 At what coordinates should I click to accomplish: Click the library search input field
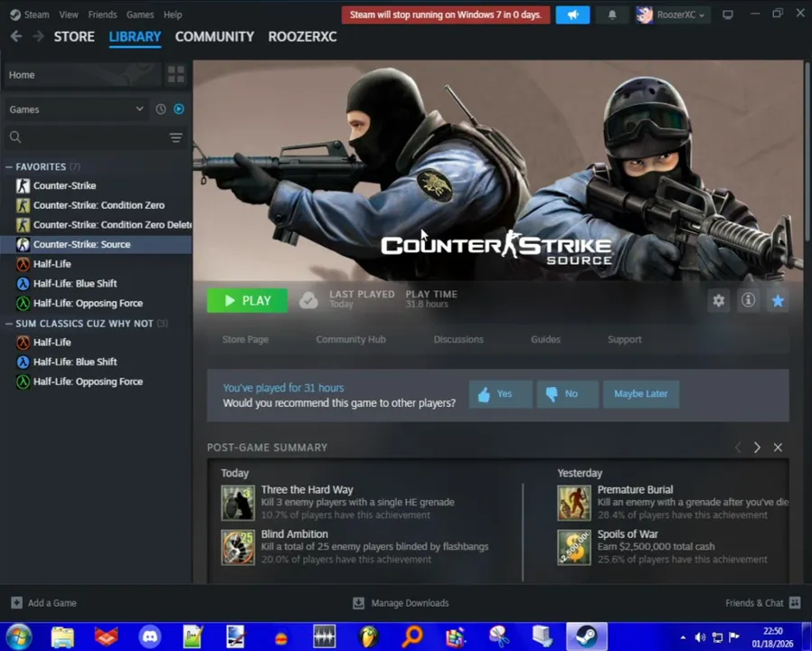point(94,137)
